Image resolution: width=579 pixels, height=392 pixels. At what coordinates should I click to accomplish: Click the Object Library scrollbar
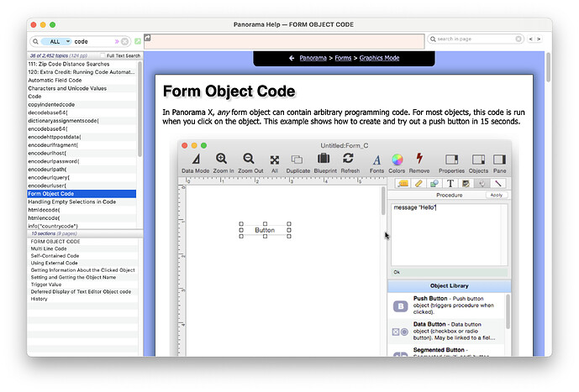508,311
